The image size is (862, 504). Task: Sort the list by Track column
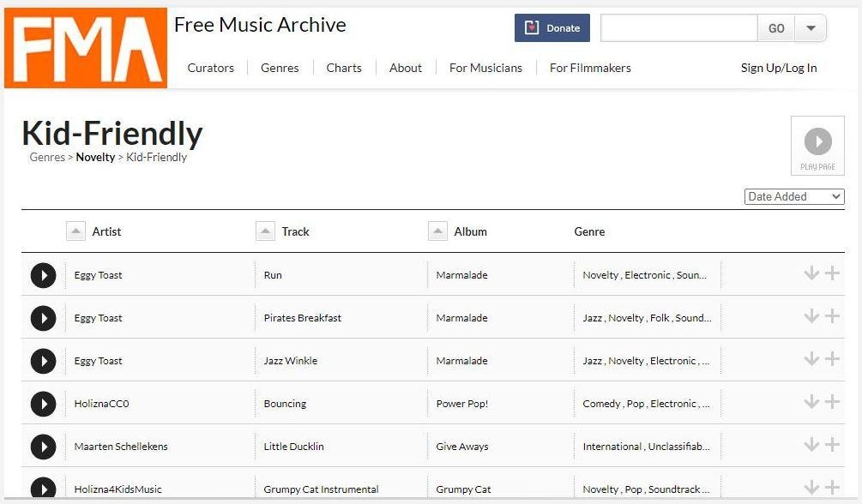pyautogui.click(x=266, y=231)
